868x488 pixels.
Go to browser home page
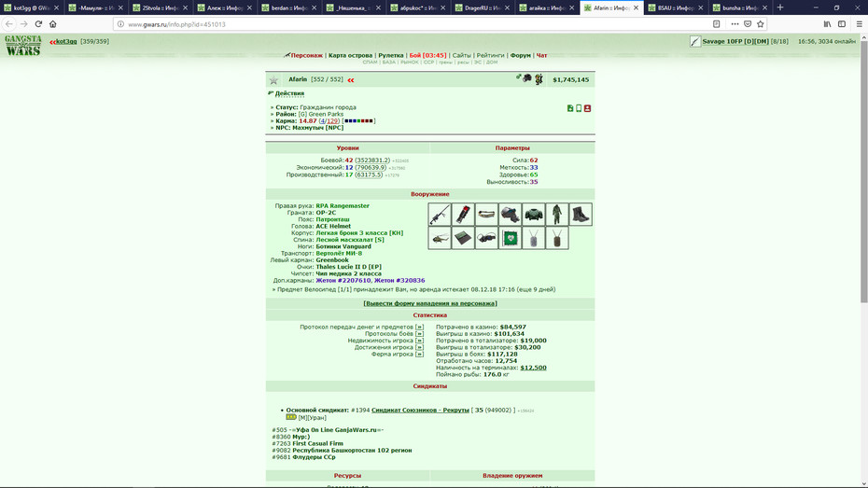[x=52, y=23]
